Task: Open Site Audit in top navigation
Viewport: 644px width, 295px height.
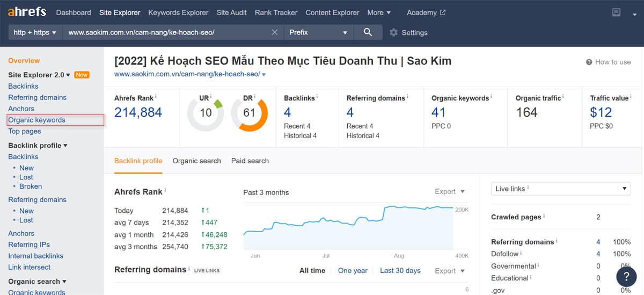Action: [232, 12]
